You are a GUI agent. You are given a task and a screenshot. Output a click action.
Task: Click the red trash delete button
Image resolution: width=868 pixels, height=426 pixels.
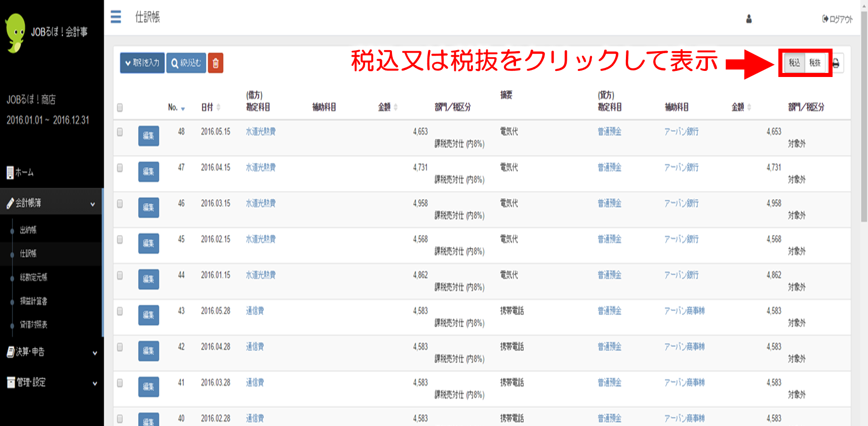216,63
